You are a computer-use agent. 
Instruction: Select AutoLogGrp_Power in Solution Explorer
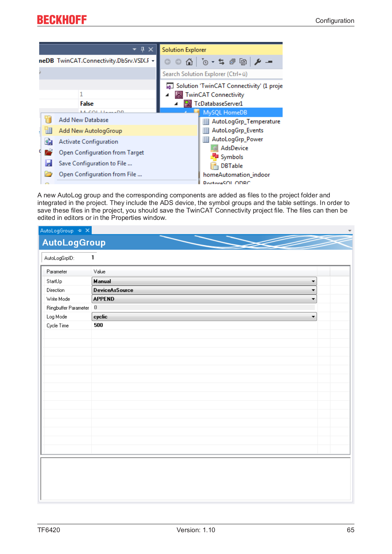[x=238, y=139]
